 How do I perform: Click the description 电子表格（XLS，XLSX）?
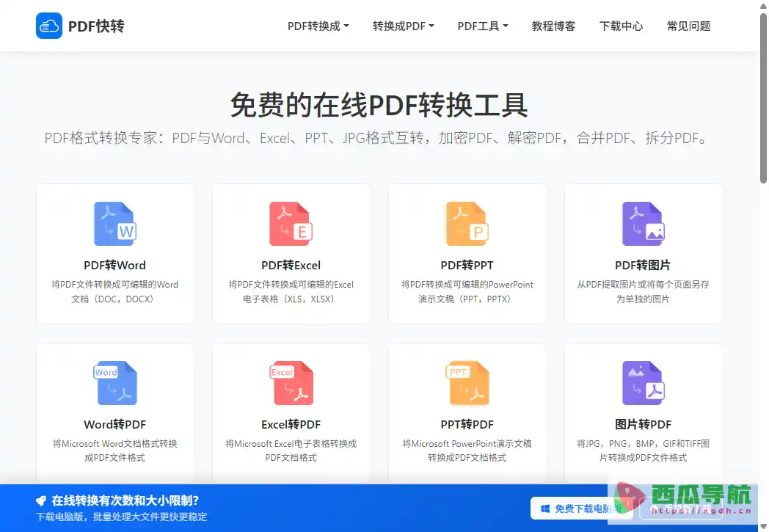[291, 299]
